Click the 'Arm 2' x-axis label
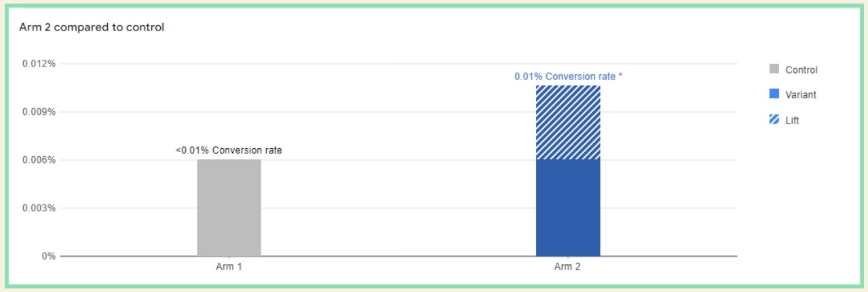 [x=568, y=267]
